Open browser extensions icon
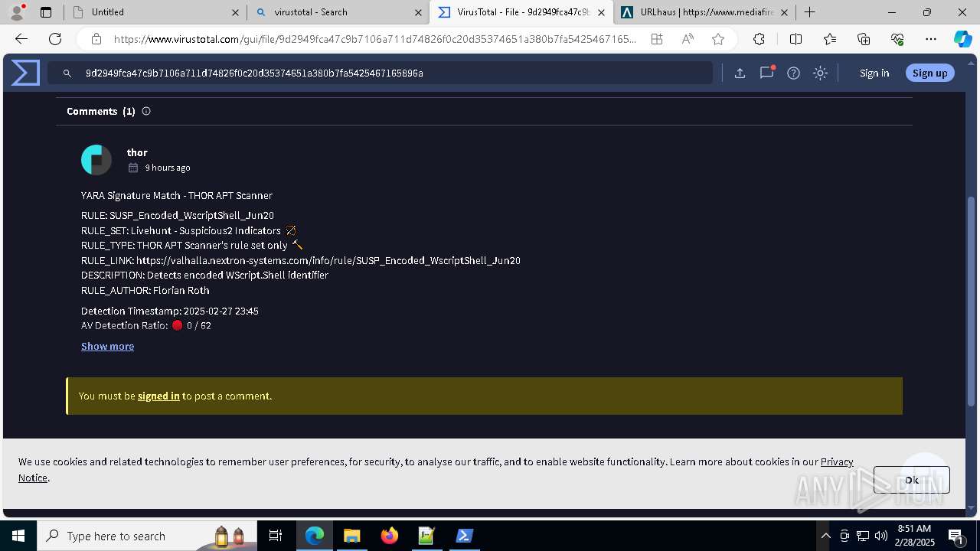 click(759, 39)
